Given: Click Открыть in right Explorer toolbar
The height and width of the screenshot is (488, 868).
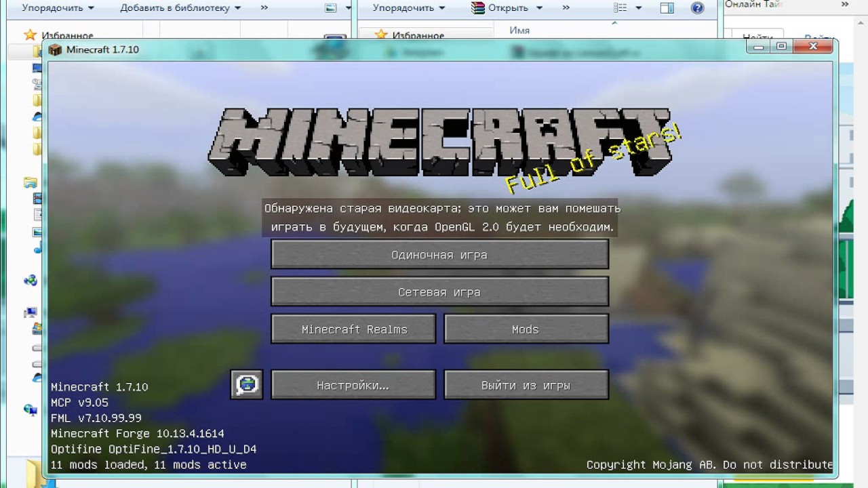Looking at the screenshot, I should click(508, 8).
